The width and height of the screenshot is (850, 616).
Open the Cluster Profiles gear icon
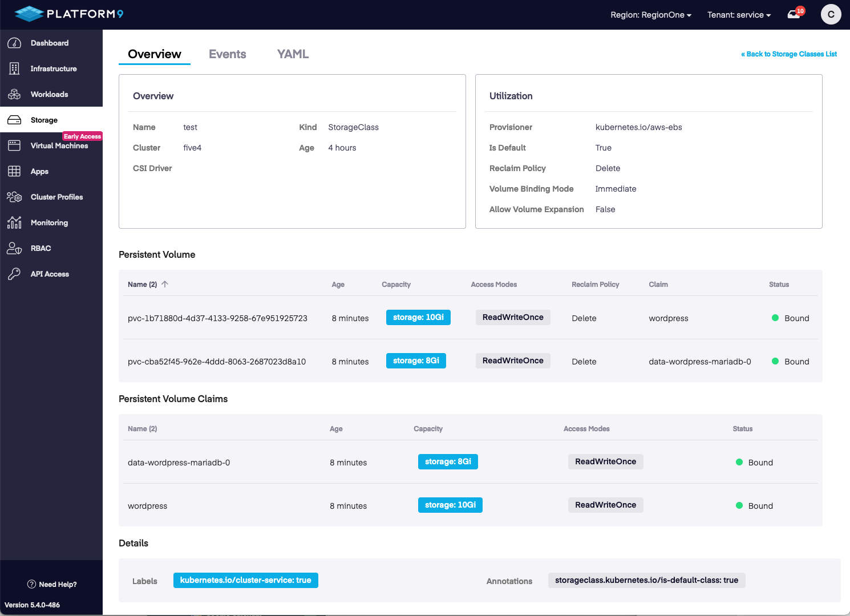[x=14, y=197]
